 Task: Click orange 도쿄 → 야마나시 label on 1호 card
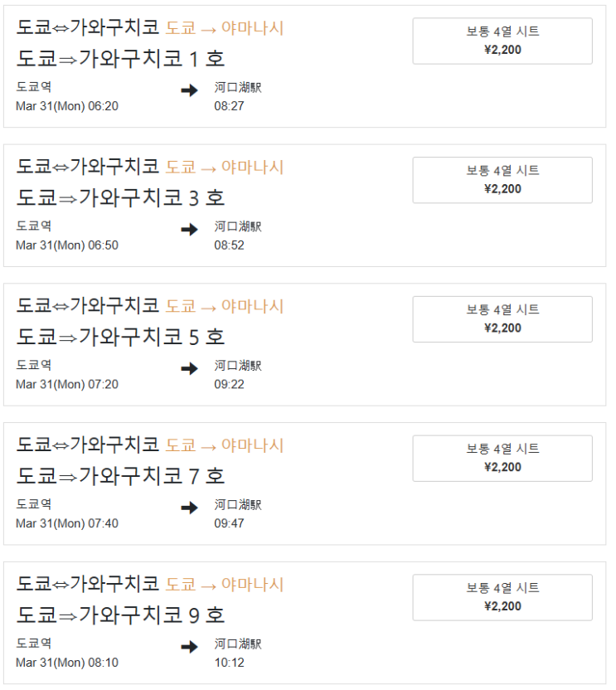pyautogui.click(x=225, y=28)
